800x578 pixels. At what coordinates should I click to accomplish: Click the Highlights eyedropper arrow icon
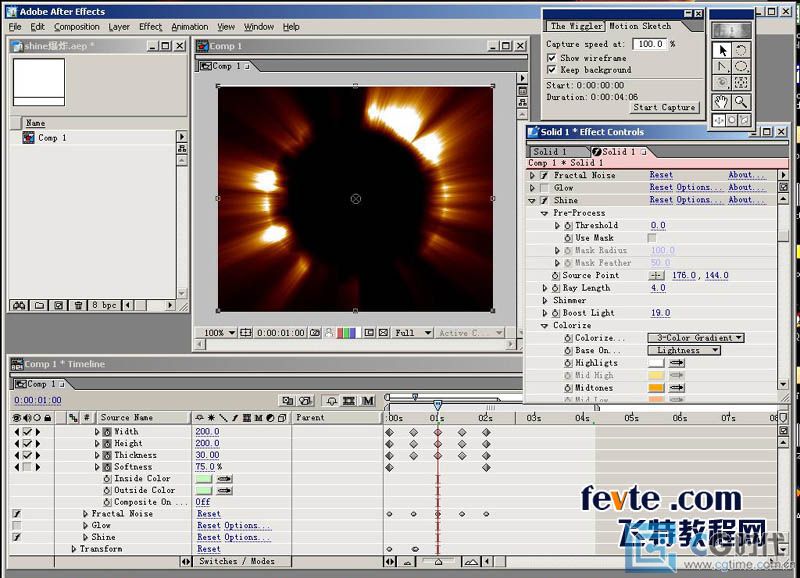(677, 363)
